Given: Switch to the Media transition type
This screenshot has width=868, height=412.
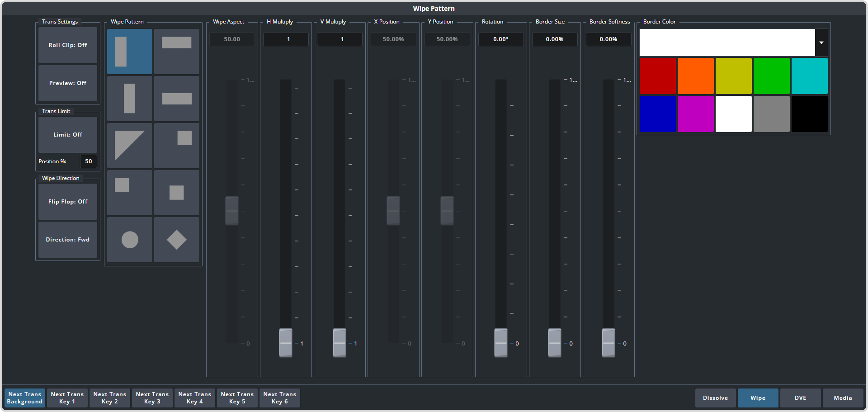Looking at the screenshot, I should pos(843,398).
